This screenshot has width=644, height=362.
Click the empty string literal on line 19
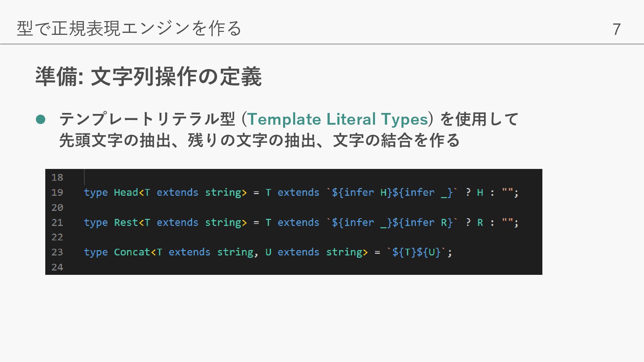(x=507, y=192)
